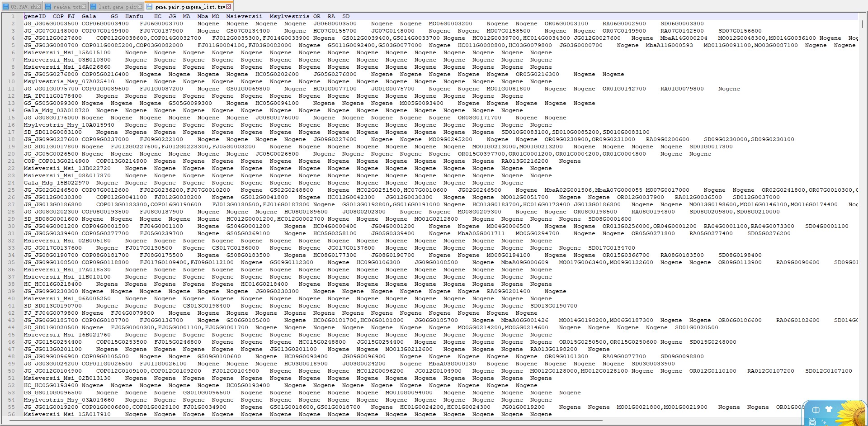Open the IME skin shirt icon
868x426 pixels.
tap(829, 409)
